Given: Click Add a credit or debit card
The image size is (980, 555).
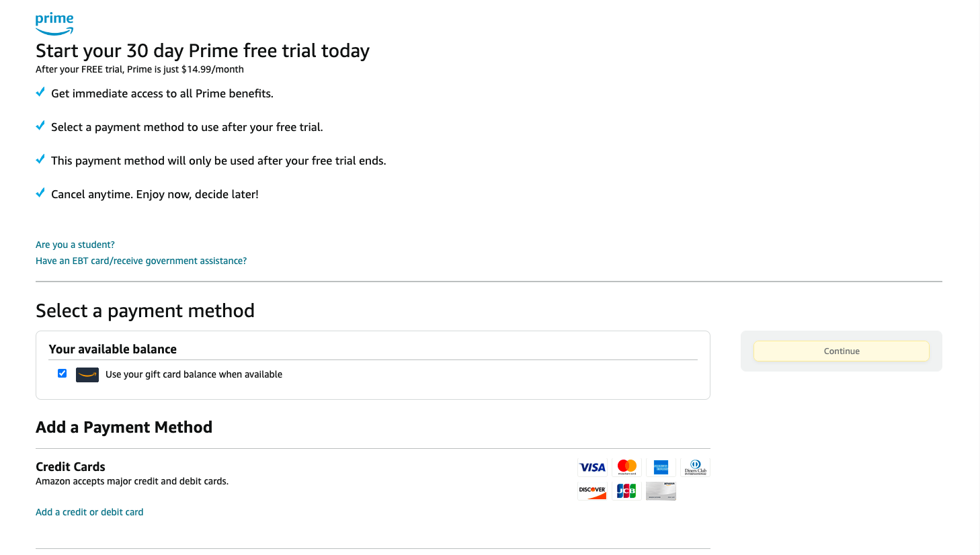Looking at the screenshot, I should coord(89,511).
